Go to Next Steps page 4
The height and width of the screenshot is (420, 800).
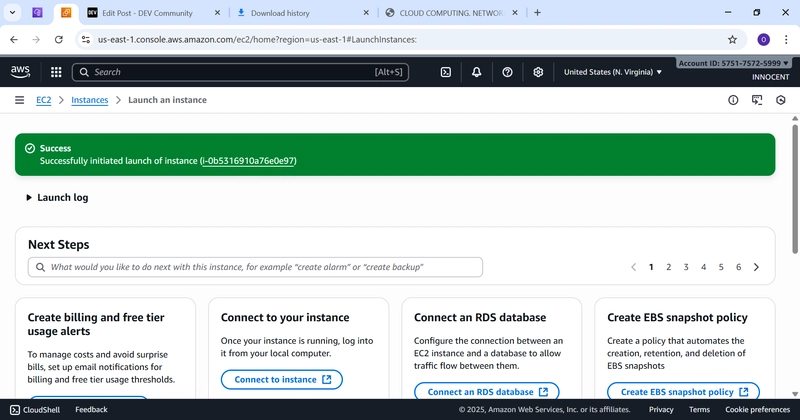pos(704,267)
